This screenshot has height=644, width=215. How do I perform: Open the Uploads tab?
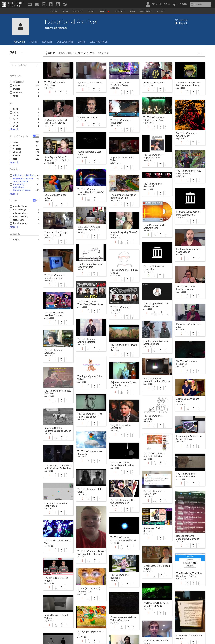[x=20, y=42]
